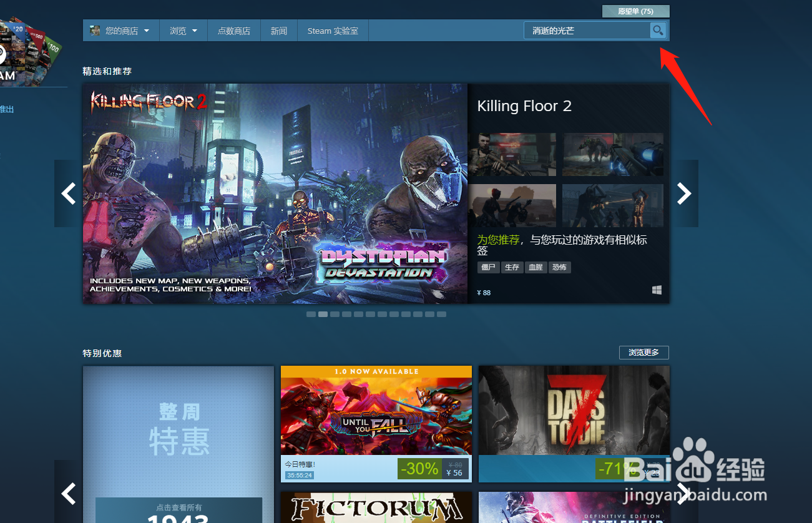Show next featured game with right arrow
This screenshot has width=812, height=523.
pyautogui.click(x=685, y=193)
